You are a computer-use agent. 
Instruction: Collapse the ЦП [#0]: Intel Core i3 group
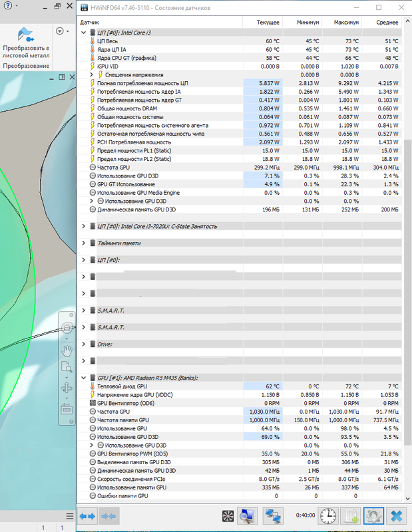coord(84,33)
